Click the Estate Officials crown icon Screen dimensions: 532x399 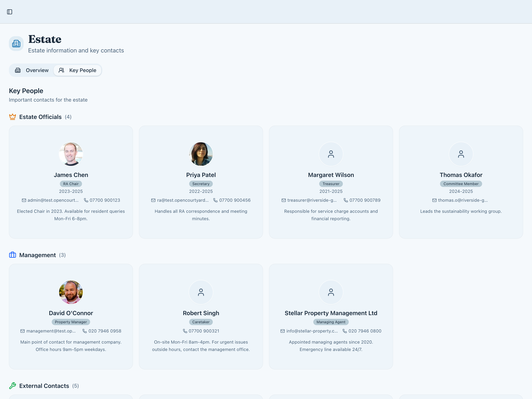click(13, 117)
